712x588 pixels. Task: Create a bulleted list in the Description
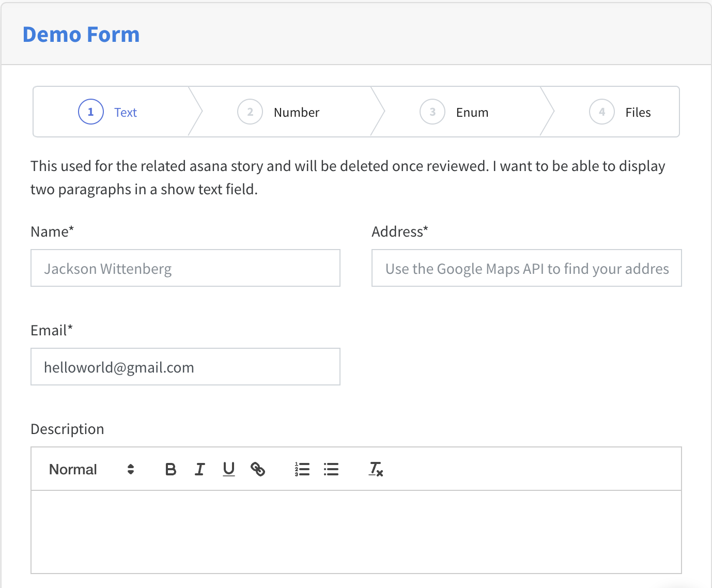click(331, 469)
